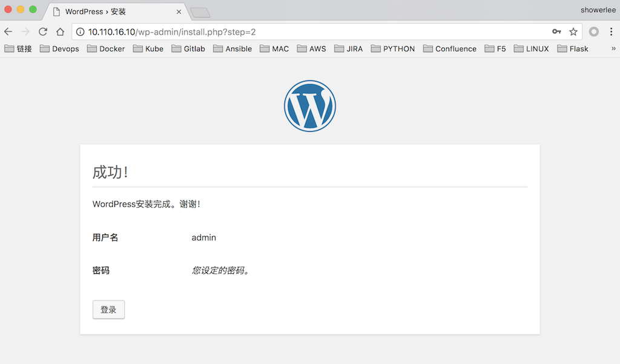Bookmark this page with the star
The width and height of the screenshot is (620, 364).
pyautogui.click(x=573, y=31)
